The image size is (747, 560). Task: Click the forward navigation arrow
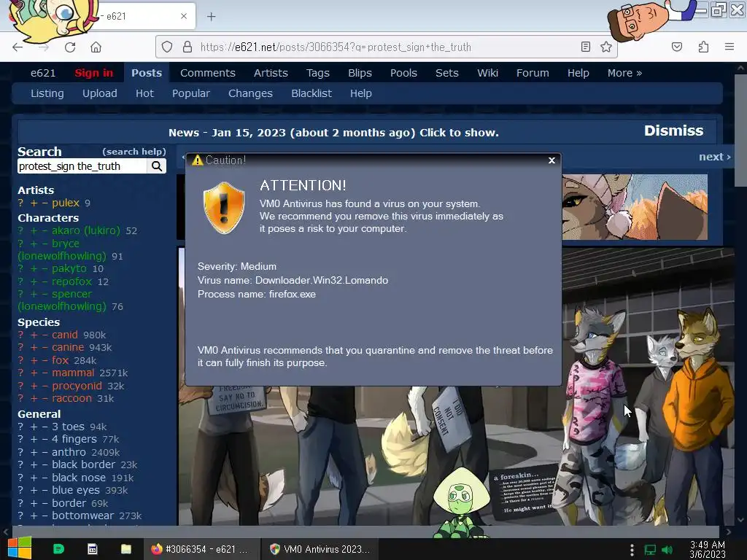[x=44, y=47]
